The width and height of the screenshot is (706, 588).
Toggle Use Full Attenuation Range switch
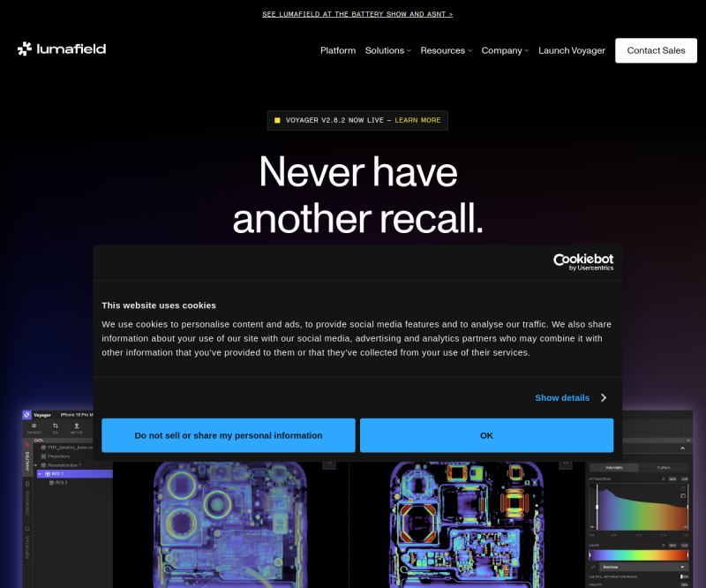coord(684,577)
